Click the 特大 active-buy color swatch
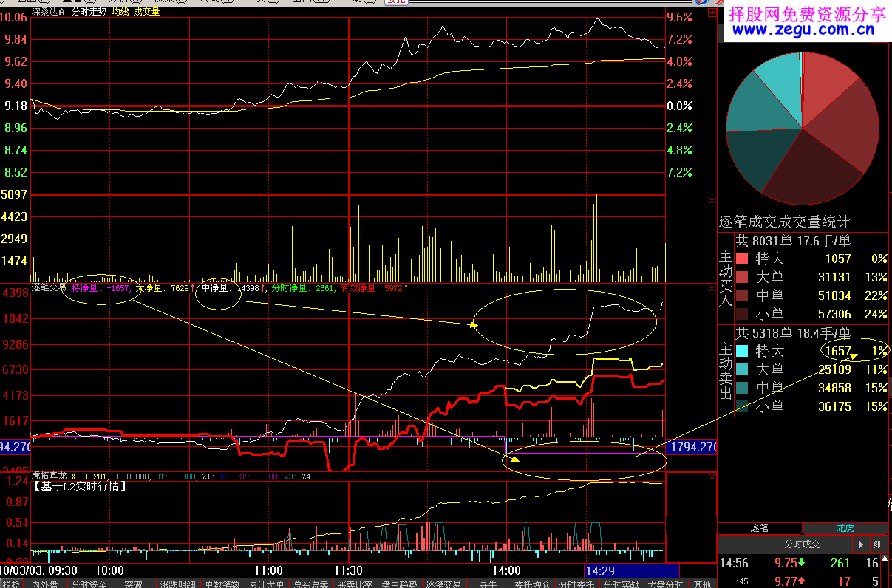The image size is (892, 588). pos(742,259)
